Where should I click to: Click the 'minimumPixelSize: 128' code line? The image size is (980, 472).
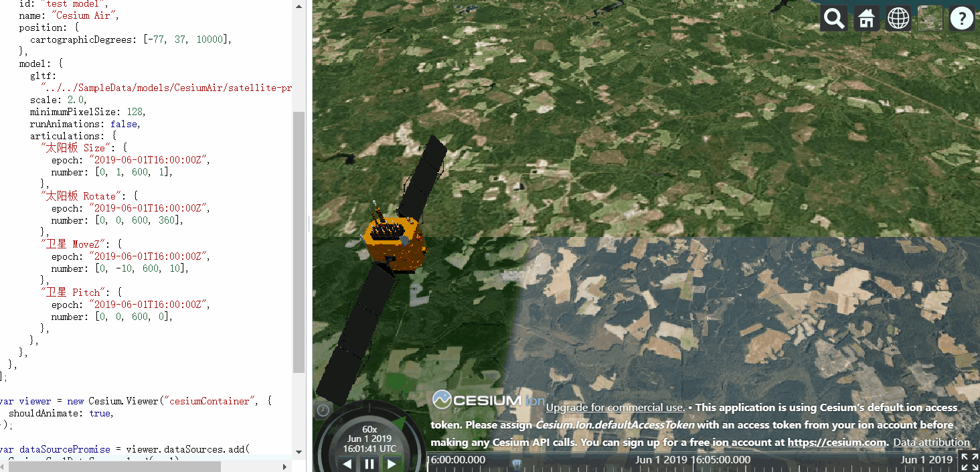click(88, 112)
